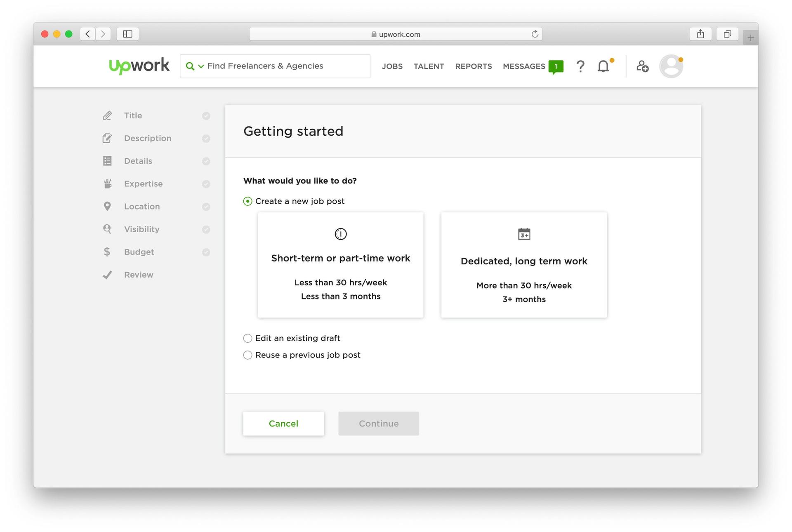The height and width of the screenshot is (532, 792).
Task: Go forward with the browser forward arrow
Action: (103, 34)
